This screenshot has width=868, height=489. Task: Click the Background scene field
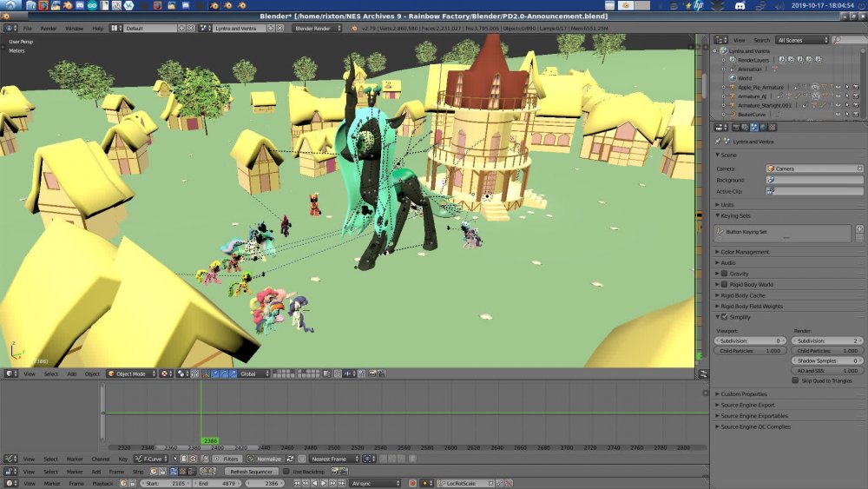click(x=814, y=180)
